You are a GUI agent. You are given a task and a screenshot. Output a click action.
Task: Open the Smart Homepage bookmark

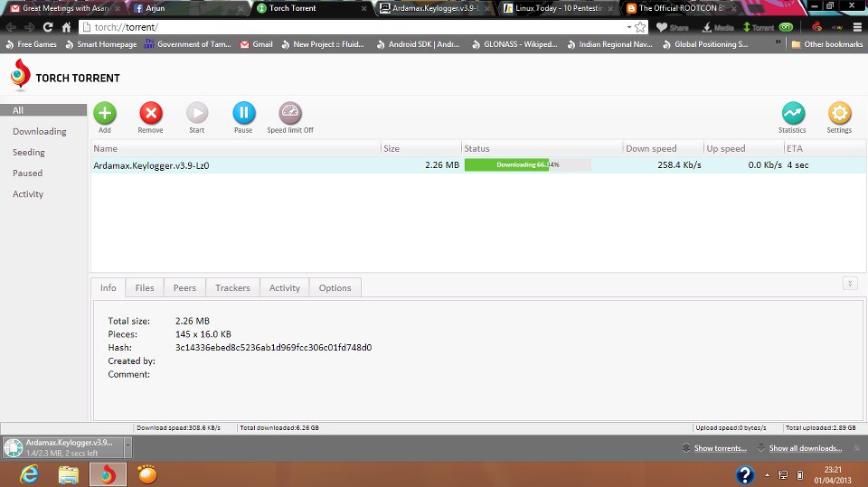point(100,44)
